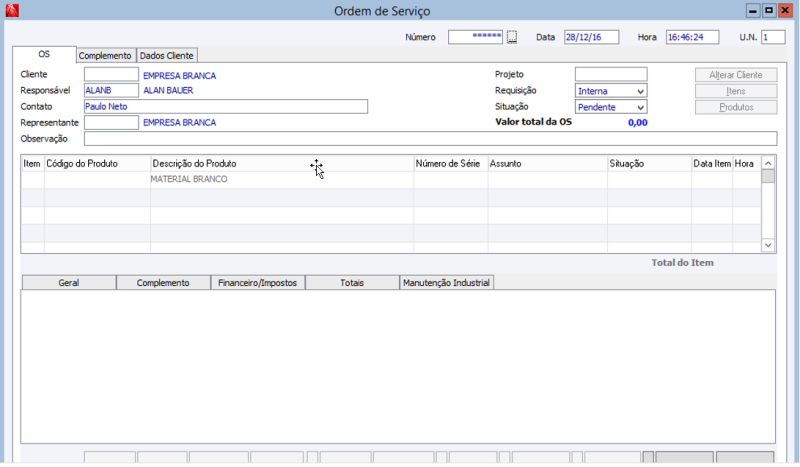
Task: Click the product grid's scroll up arrow
Action: click(768, 163)
